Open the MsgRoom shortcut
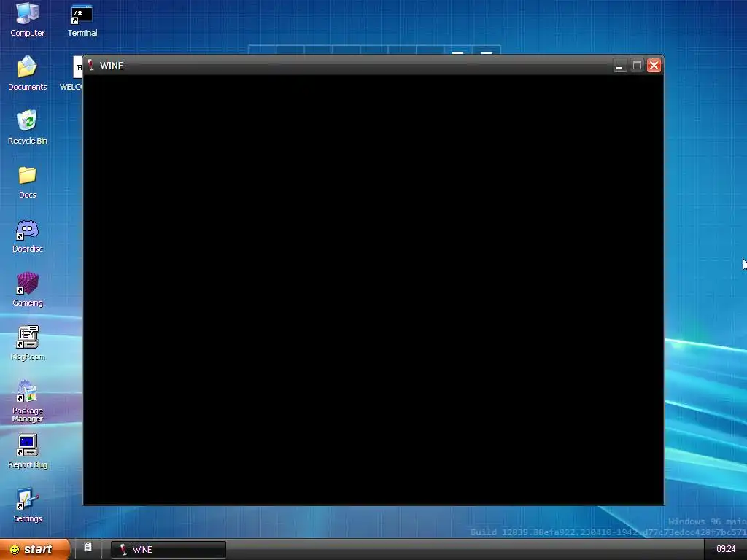The width and height of the screenshot is (747, 560). tap(28, 343)
